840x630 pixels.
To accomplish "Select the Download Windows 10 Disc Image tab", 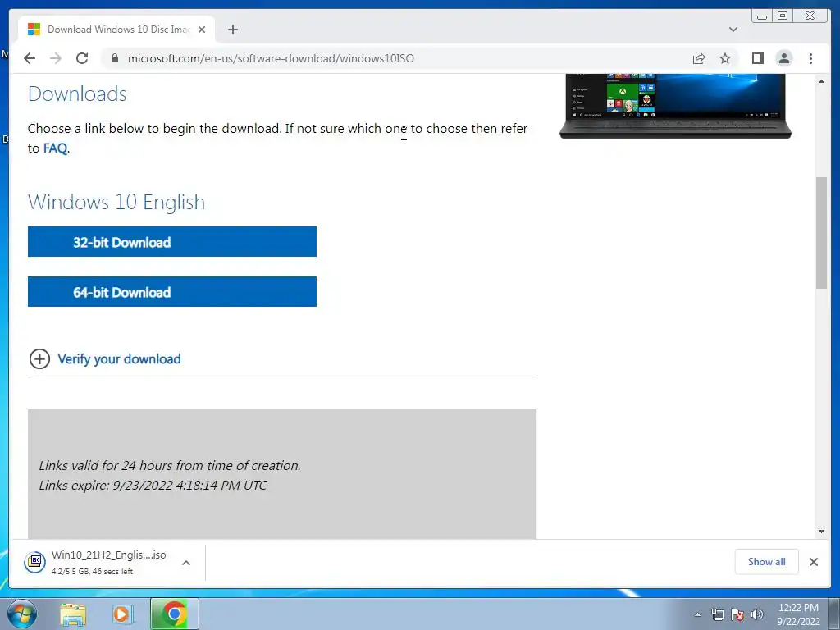I will coord(116,30).
